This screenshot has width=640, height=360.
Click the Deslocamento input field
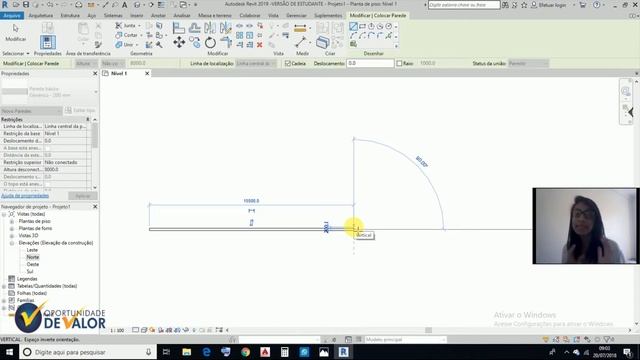tap(370, 63)
